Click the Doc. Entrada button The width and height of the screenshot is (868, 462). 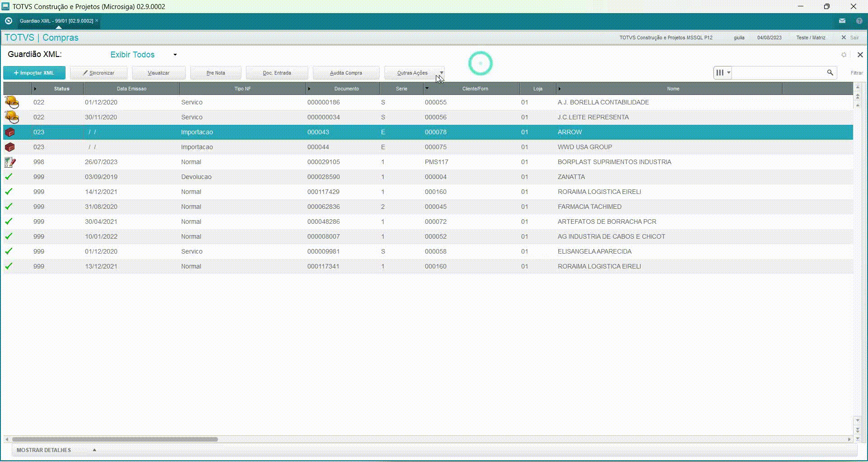click(277, 73)
